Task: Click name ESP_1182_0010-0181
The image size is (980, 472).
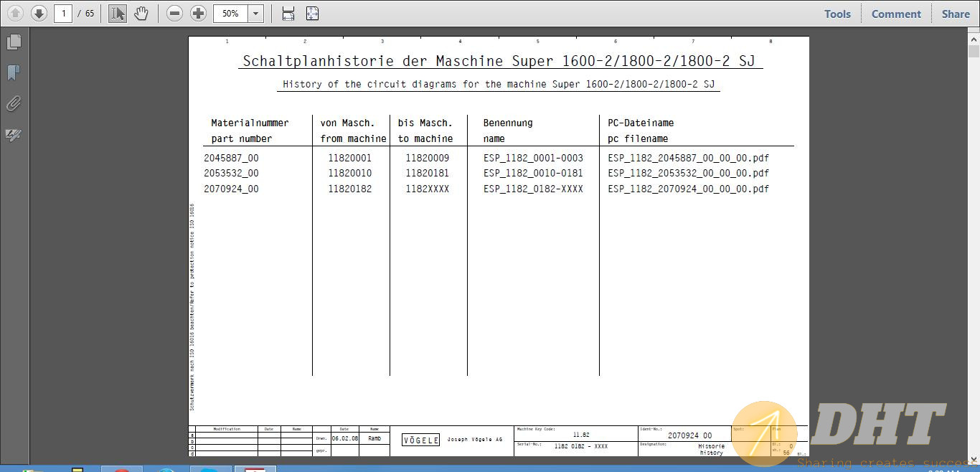Action: (x=533, y=173)
